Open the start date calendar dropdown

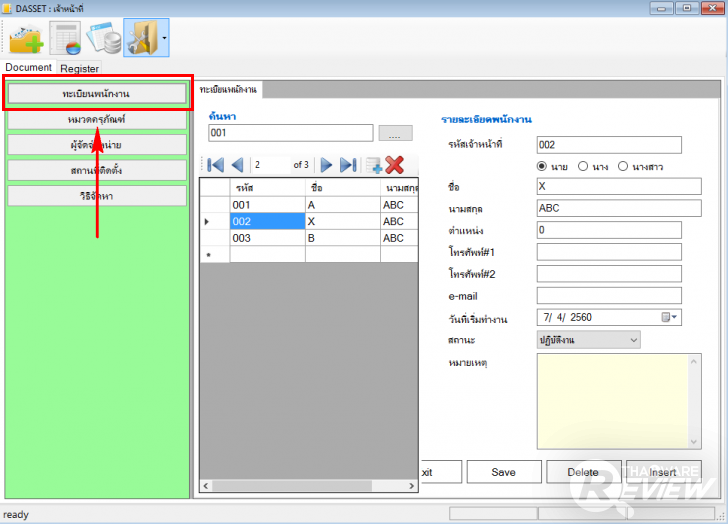(x=669, y=317)
